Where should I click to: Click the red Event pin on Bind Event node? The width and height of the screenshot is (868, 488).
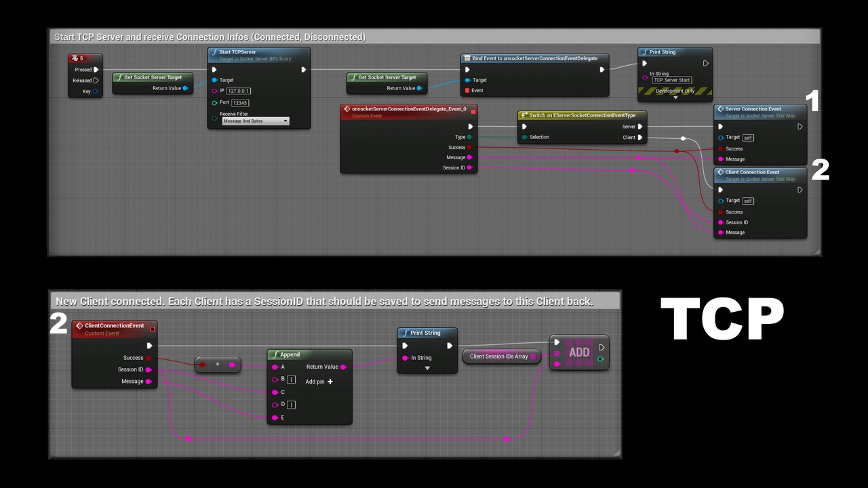[467, 90]
